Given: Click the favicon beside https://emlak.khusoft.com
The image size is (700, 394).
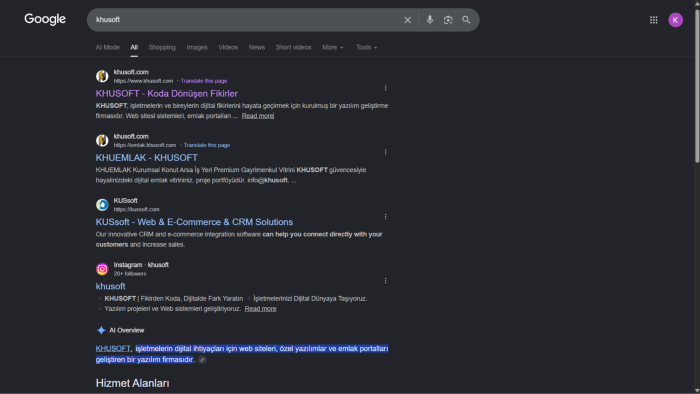Looking at the screenshot, I should pyautogui.click(x=102, y=141).
